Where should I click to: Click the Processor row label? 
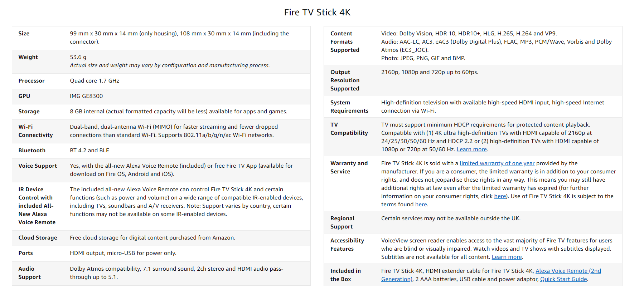32,81
